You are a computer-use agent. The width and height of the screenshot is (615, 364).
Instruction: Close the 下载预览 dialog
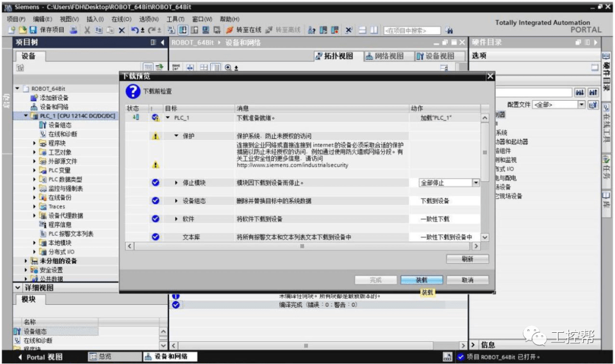pos(490,76)
